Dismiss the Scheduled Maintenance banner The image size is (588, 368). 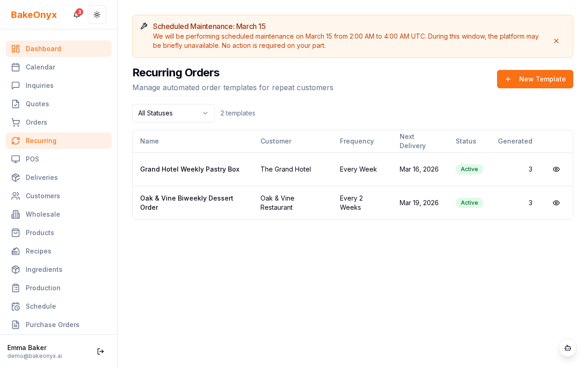pos(556,41)
